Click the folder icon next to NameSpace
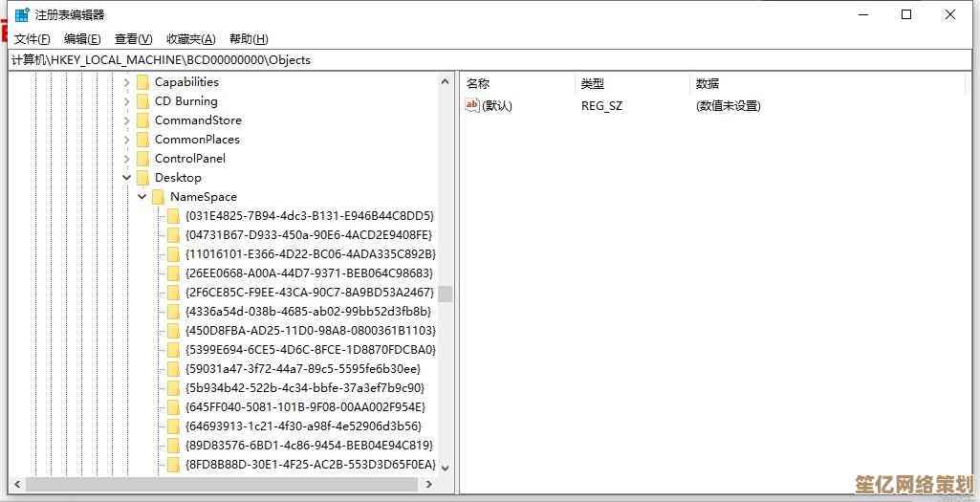Image resolution: width=980 pixels, height=502 pixels. click(158, 197)
